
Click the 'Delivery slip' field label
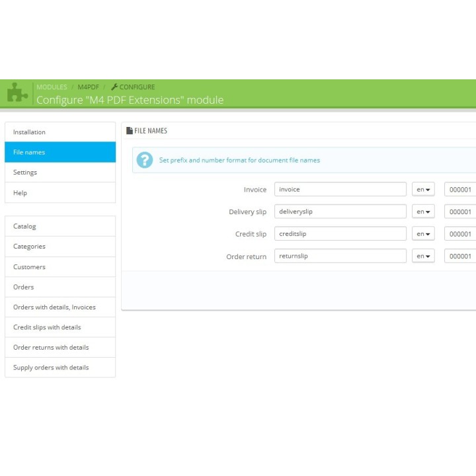point(247,212)
